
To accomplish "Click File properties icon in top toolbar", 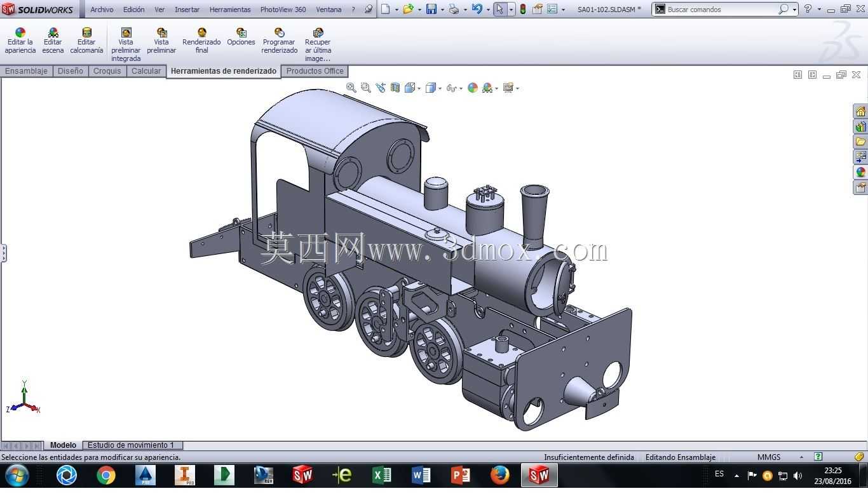I will [538, 9].
